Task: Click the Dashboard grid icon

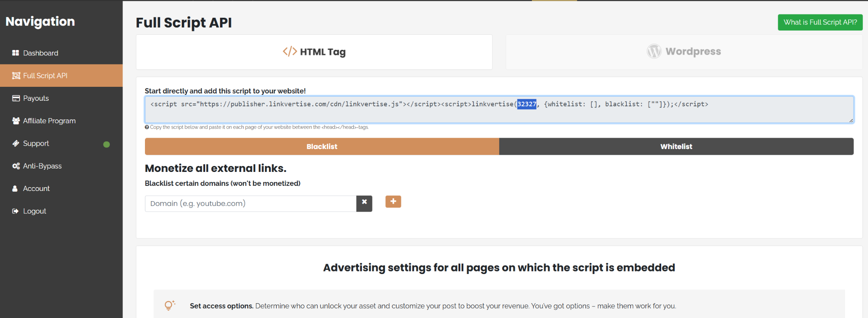Action: [16, 53]
